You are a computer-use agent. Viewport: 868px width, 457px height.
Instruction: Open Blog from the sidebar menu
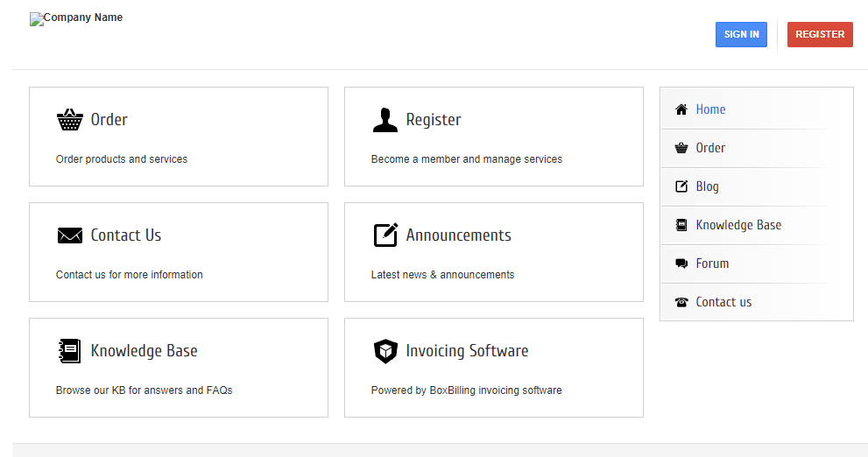(707, 186)
